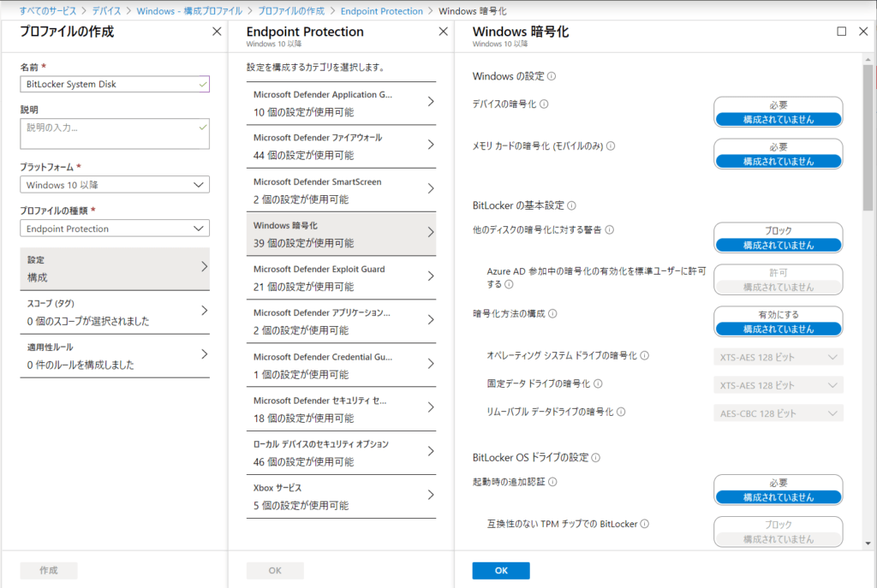This screenshot has width=877, height=588.
Task: Click 名前 field containing BitLocker System Disk
Action: point(115,84)
